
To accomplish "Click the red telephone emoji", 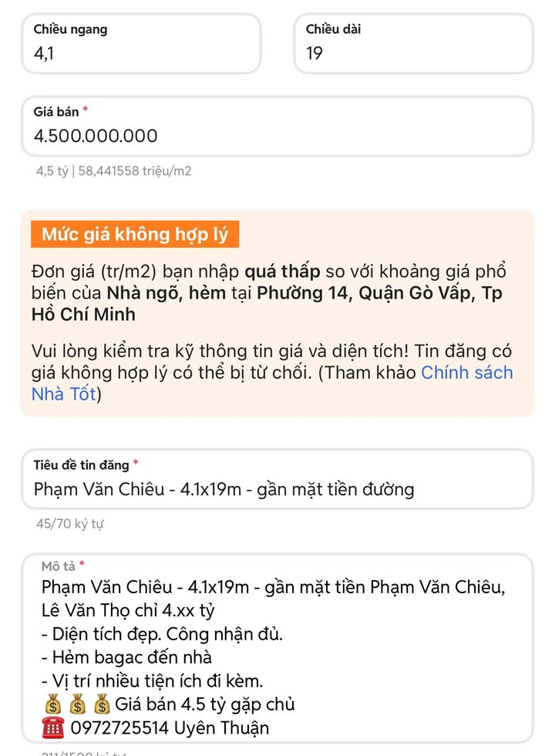I will 52,727.
